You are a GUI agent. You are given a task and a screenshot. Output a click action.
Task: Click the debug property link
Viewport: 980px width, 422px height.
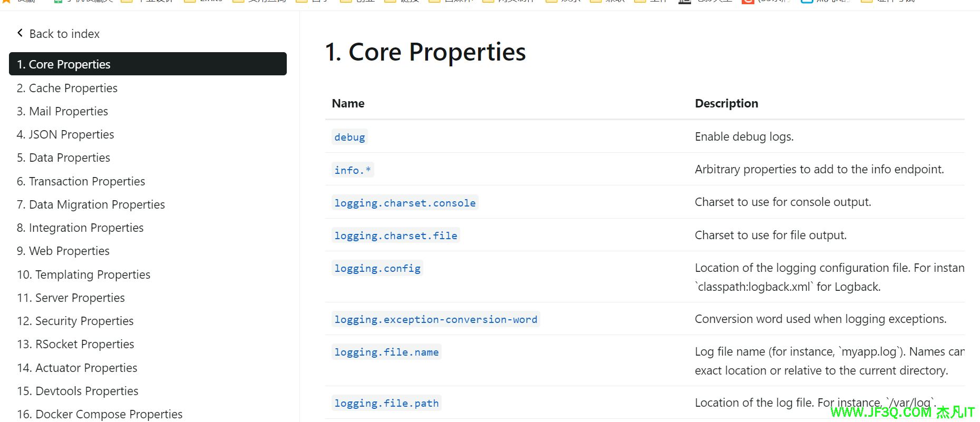coord(350,137)
